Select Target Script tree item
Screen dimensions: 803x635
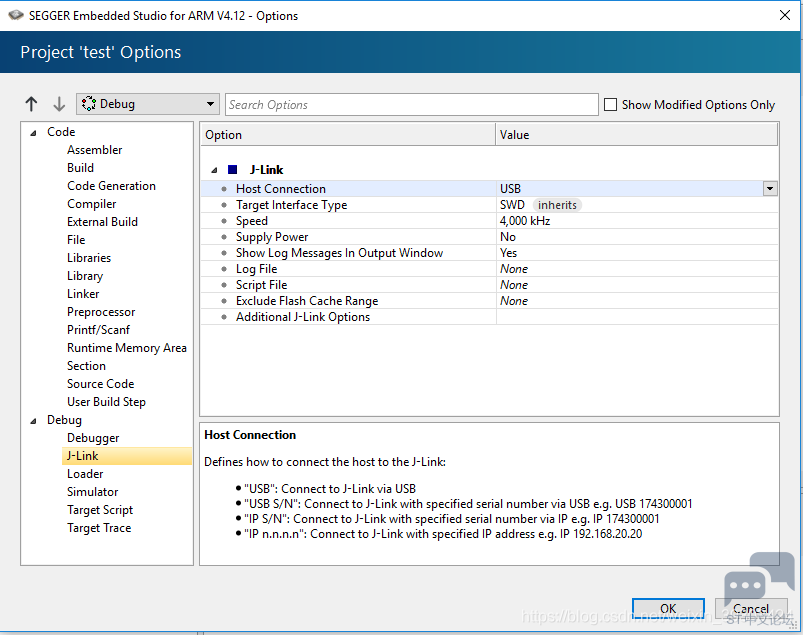pos(100,510)
